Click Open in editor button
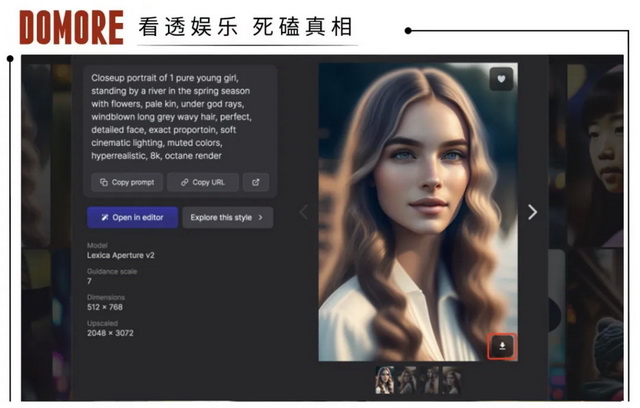 tap(132, 217)
